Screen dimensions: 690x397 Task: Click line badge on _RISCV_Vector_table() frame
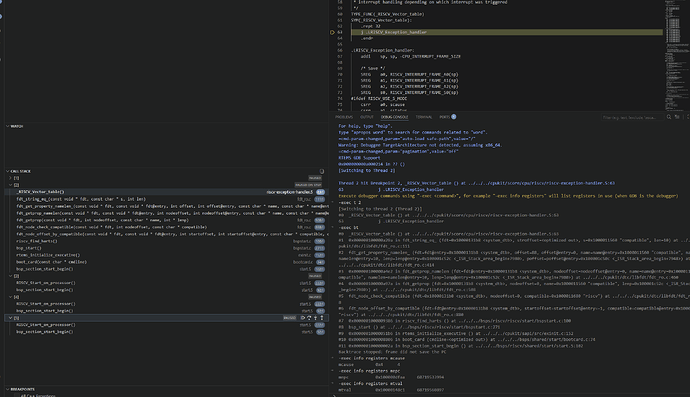[x=320, y=192]
